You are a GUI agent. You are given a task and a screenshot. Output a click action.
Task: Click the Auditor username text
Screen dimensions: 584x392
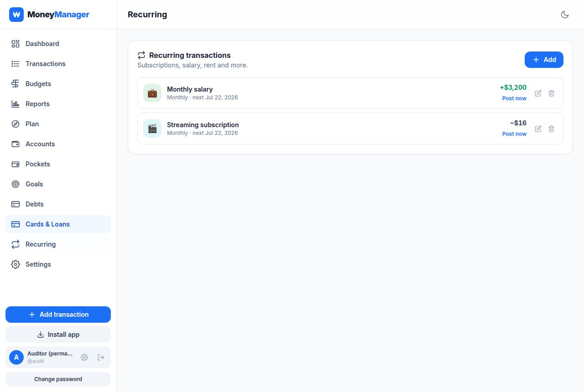tap(50, 354)
